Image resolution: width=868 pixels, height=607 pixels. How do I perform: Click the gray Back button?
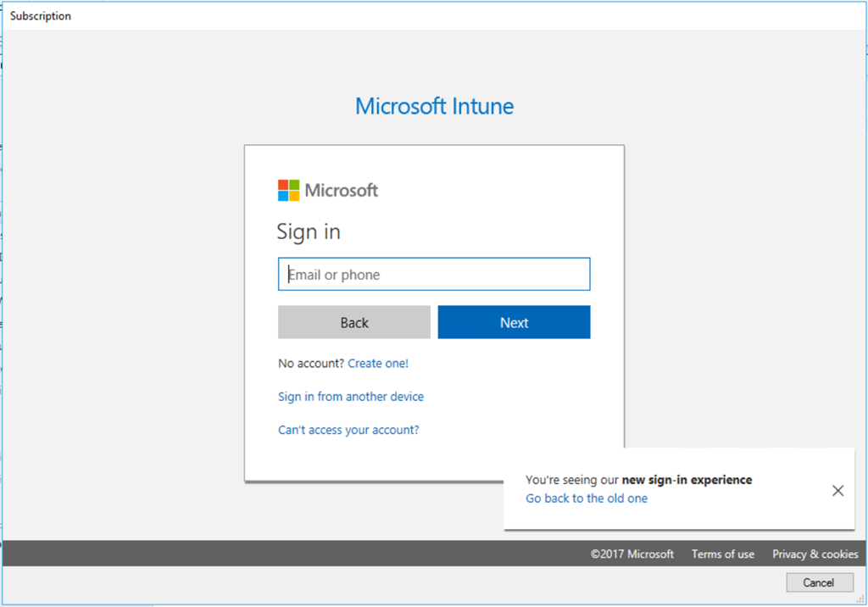pyautogui.click(x=354, y=323)
